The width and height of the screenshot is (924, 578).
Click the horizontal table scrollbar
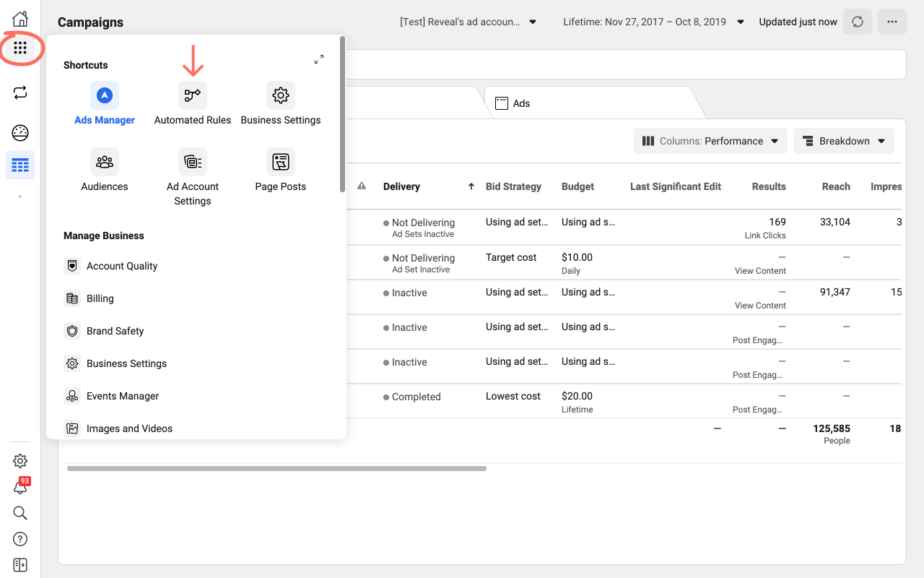pyautogui.click(x=276, y=468)
